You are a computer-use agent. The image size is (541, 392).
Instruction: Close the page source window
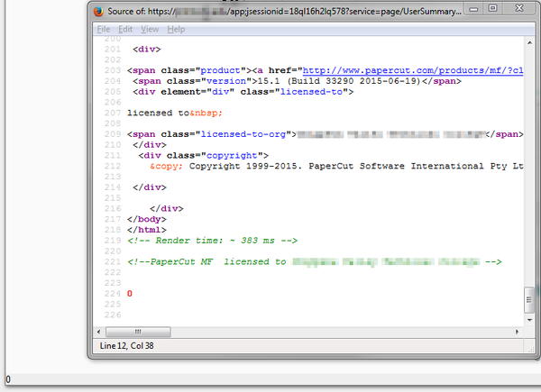pos(518,8)
